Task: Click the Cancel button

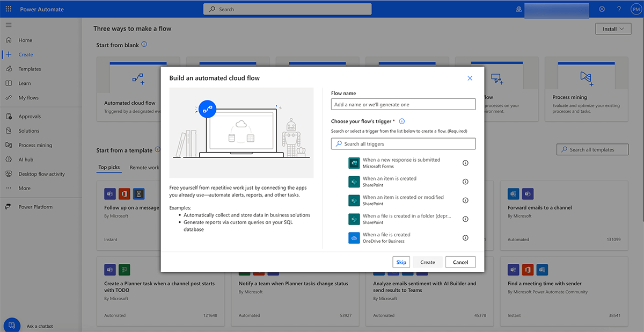Action: coord(460,262)
